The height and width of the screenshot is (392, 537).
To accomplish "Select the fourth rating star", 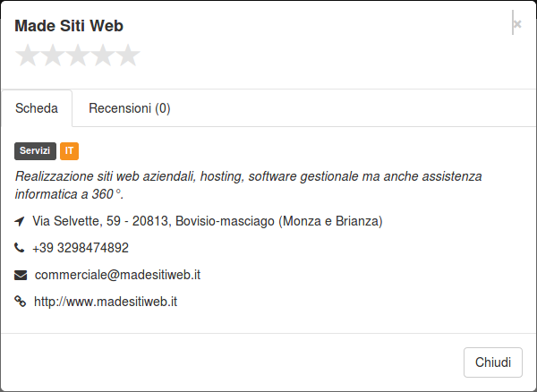I will coord(103,55).
